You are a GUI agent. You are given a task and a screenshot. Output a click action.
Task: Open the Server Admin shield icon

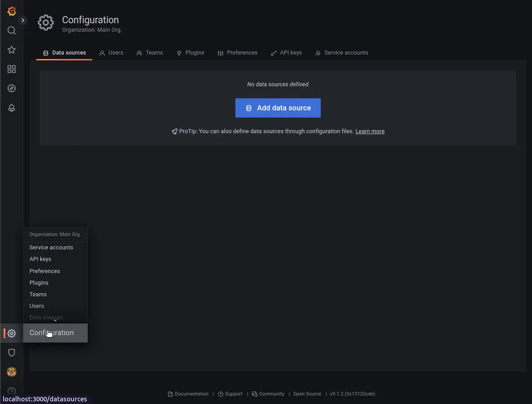[x=11, y=352]
